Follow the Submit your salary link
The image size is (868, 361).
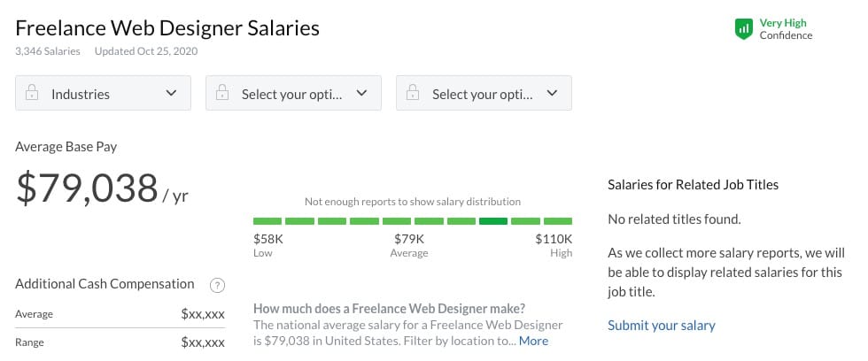[x=661, y=325]
